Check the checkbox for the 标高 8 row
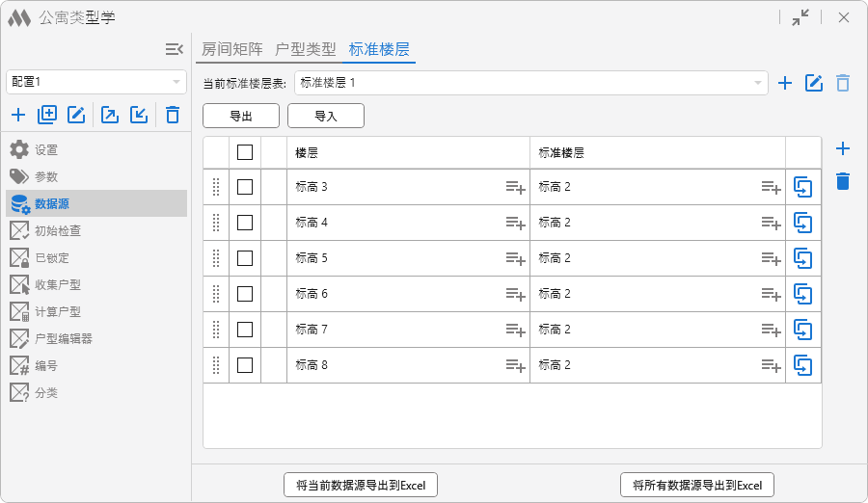Screen dimensions: 868x503 245,365
